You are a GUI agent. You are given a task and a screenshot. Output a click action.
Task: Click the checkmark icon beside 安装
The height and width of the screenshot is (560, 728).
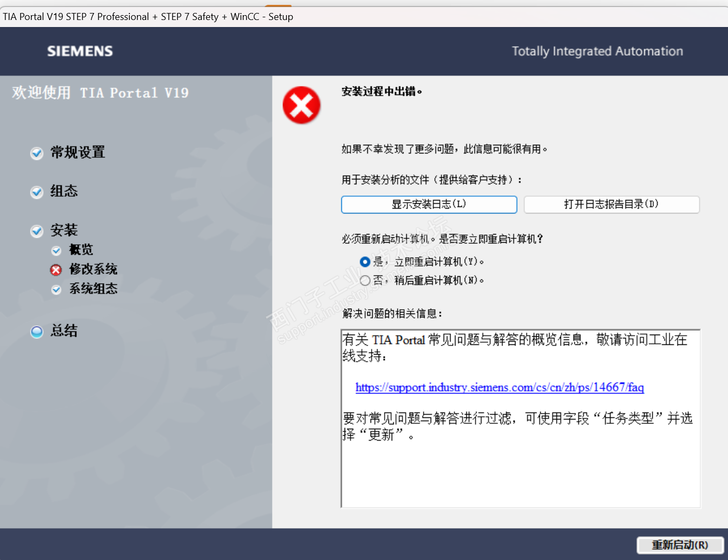[37, 231]
